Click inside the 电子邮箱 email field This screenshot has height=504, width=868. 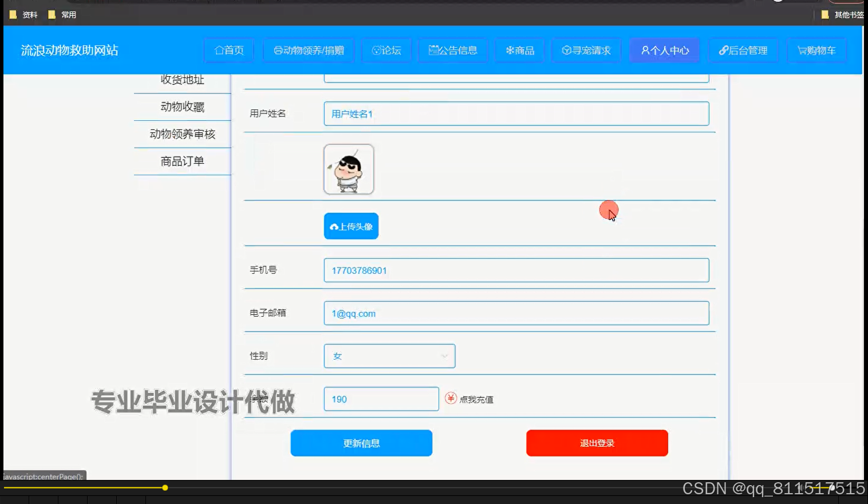click(x=515, y=313)
